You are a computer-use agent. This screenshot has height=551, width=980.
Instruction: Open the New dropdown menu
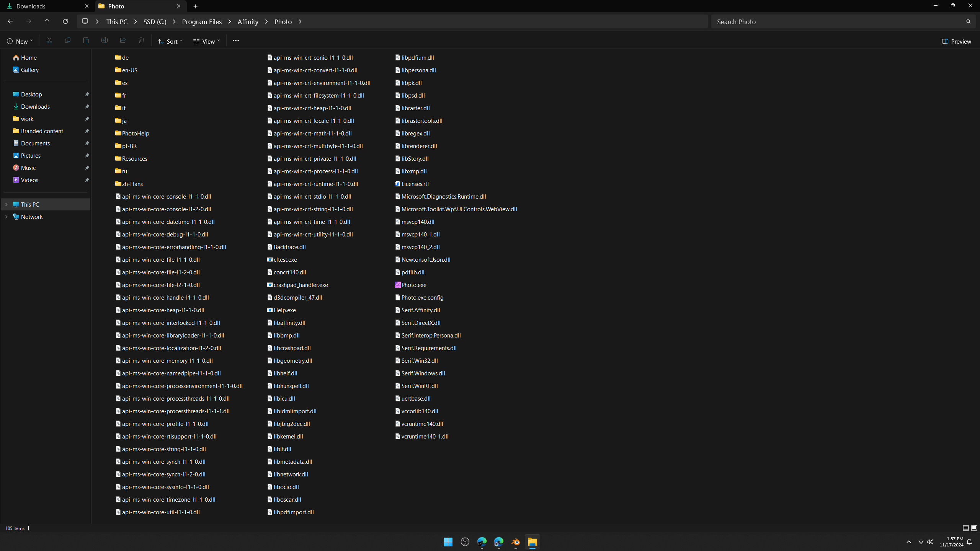20,41
